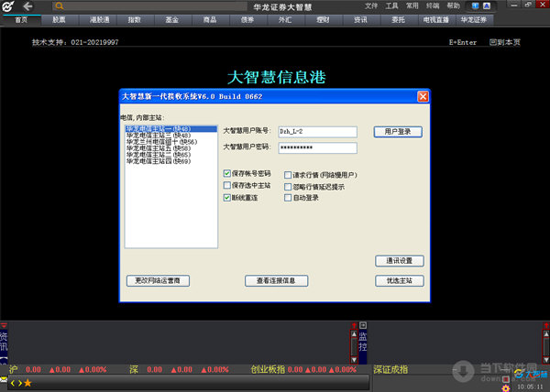Viewport: 550px width, 392px height.
Task: Switch to the 商品 tab
Action: [210, 20]
